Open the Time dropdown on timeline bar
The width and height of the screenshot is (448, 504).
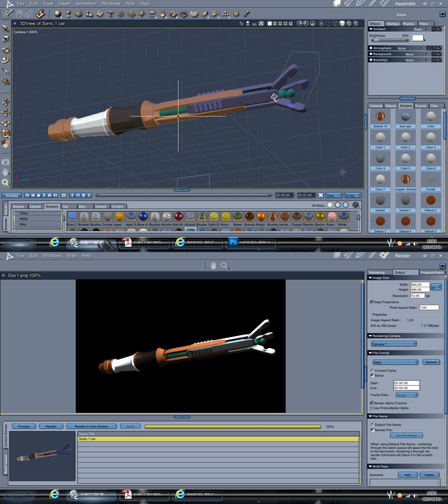tap(334, 195)
